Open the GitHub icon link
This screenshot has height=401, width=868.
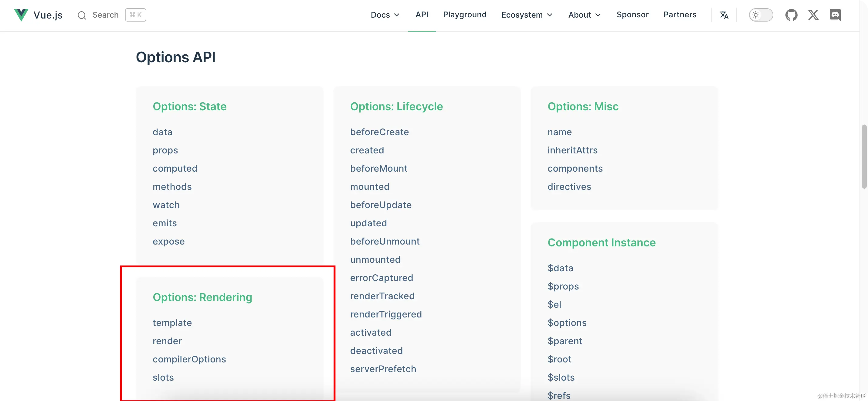(791, 15)
